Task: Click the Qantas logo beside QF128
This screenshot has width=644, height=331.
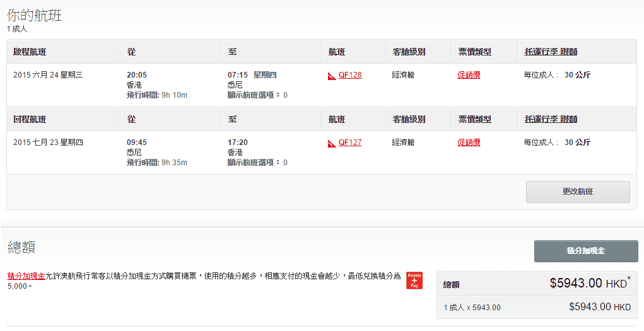Action: pyautogui.click(x=332, y=76)
